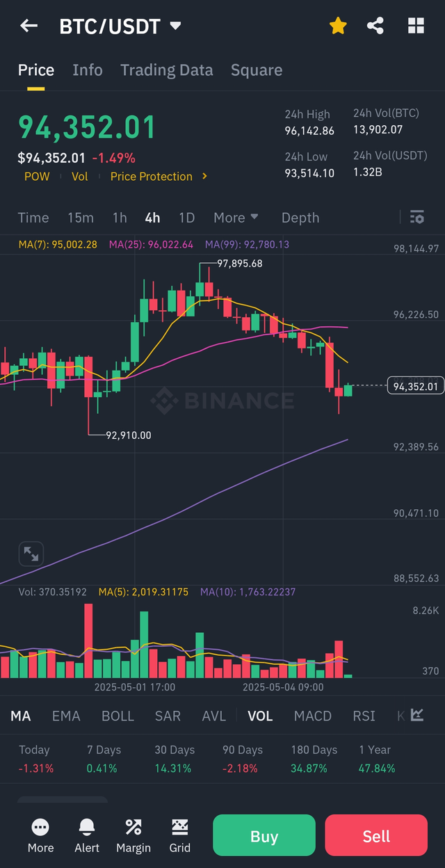The height and width of the screenshot is (868, 445).
Task: Tap the 1 Year 47.84% performance
Action: tap(377, 759)
